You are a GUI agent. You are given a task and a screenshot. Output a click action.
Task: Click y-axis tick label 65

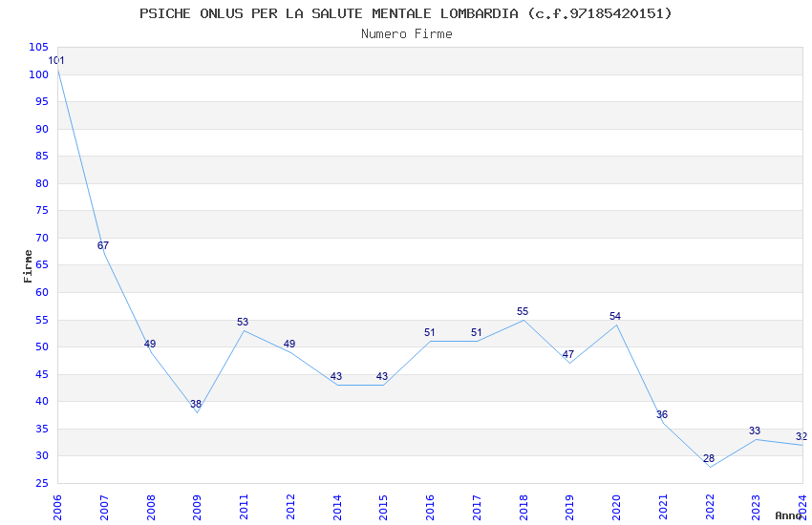(x=42, y=264)
